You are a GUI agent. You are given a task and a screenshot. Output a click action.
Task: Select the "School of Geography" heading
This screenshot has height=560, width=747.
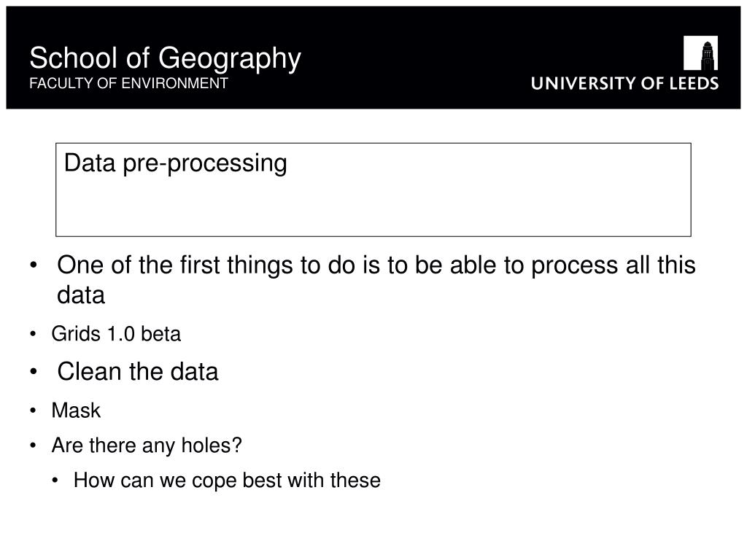[165, 58]
